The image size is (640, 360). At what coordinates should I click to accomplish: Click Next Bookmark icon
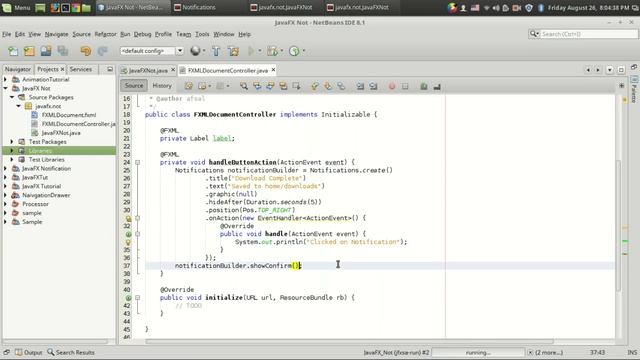[328, 86]
